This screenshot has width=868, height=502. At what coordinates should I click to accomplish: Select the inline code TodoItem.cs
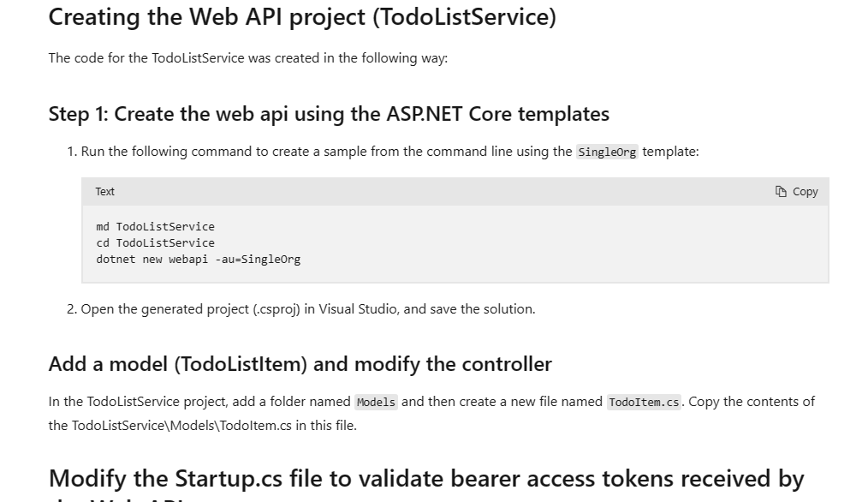(x=644, y=402)
